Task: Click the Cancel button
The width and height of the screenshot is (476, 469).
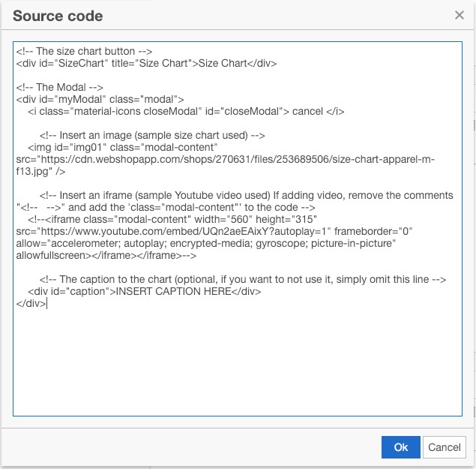Action: coord(444,447)
